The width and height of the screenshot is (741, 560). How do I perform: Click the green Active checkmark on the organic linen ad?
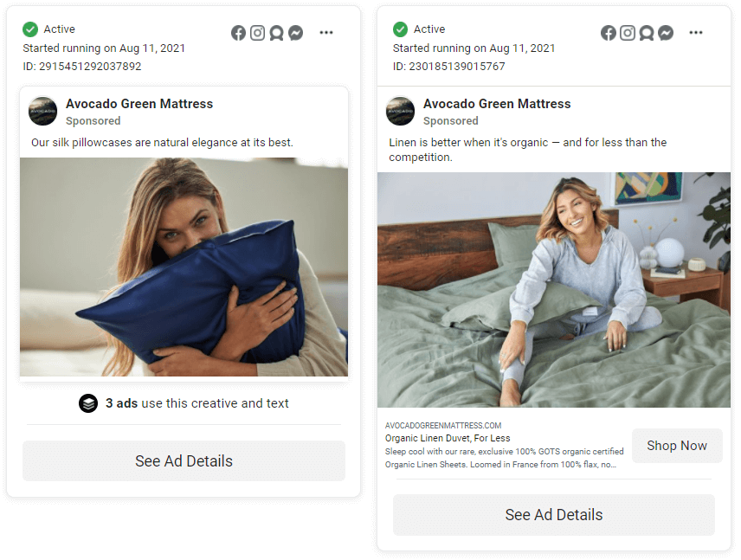pyautogui.click(x=400, y=29)
